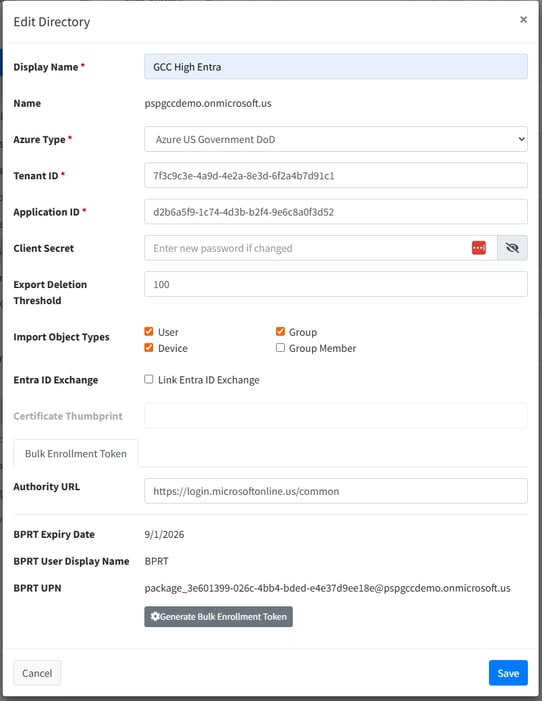The width and height of the screenshot is (542, 701).
Task: Uncheck the Group import checkbox
Action: [280, 332]
